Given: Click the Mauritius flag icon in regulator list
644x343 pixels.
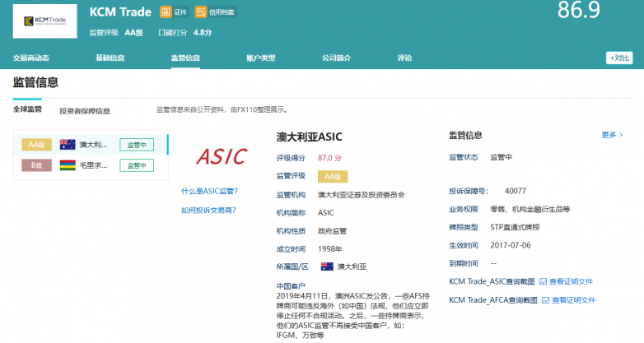Looking at the screenshot, I should click(x=68, y=165).
